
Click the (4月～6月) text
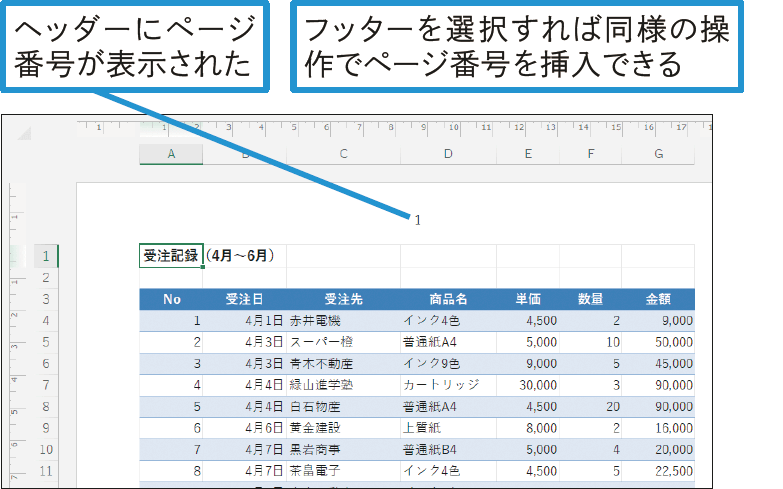(240, 256)
